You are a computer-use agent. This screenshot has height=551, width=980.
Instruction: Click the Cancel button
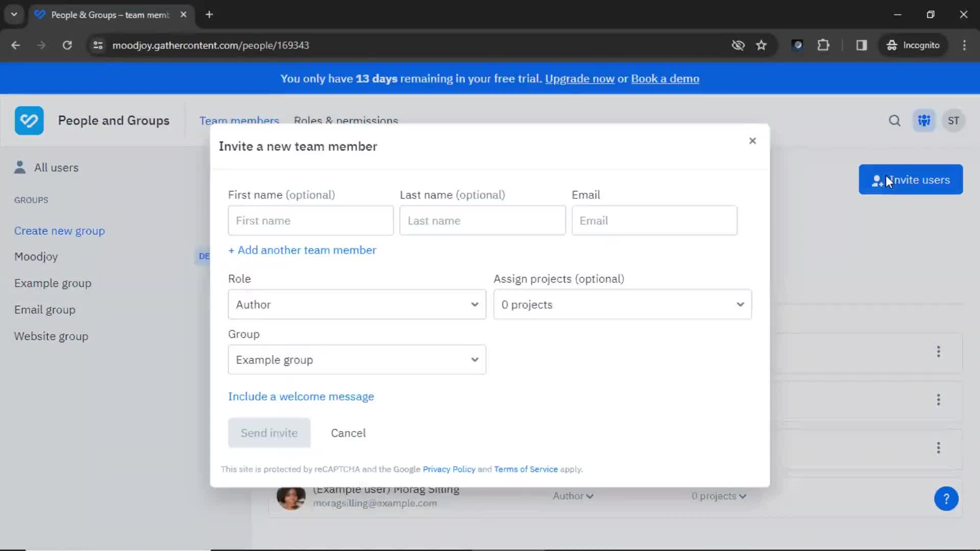(x=348, y=433)
